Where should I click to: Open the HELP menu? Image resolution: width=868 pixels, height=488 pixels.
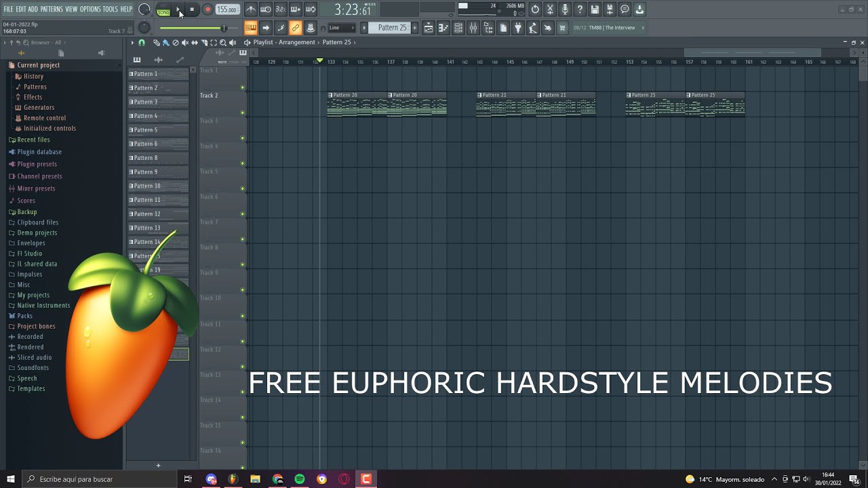[x=126, y=9]
